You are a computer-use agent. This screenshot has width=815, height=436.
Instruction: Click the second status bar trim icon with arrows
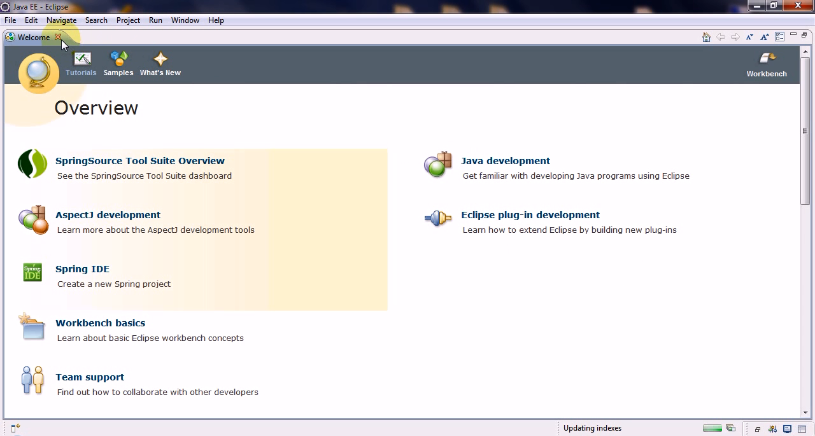(x=773, y=429)
